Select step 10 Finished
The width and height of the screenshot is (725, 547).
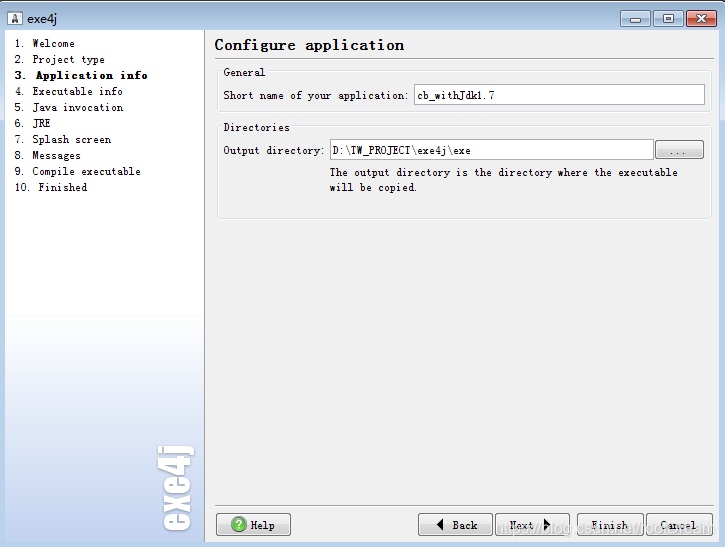pyautogui.click(x=51, y=187)
